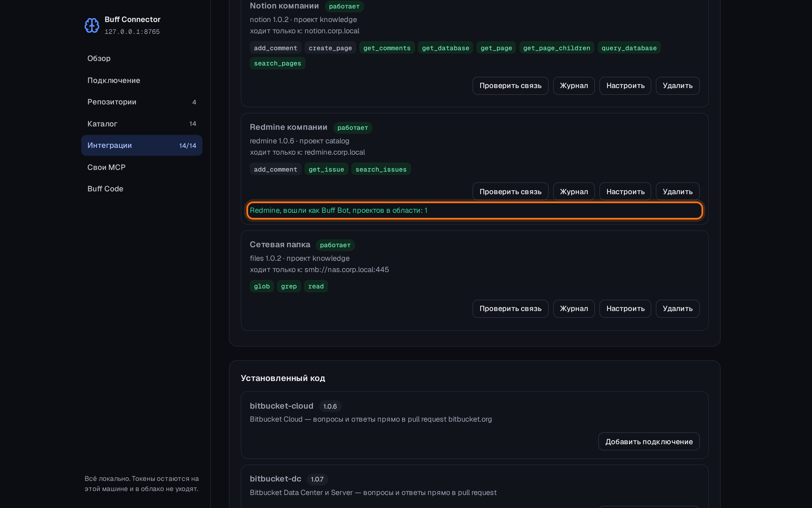Open Buff Code in the sidebar

point(142,189)
